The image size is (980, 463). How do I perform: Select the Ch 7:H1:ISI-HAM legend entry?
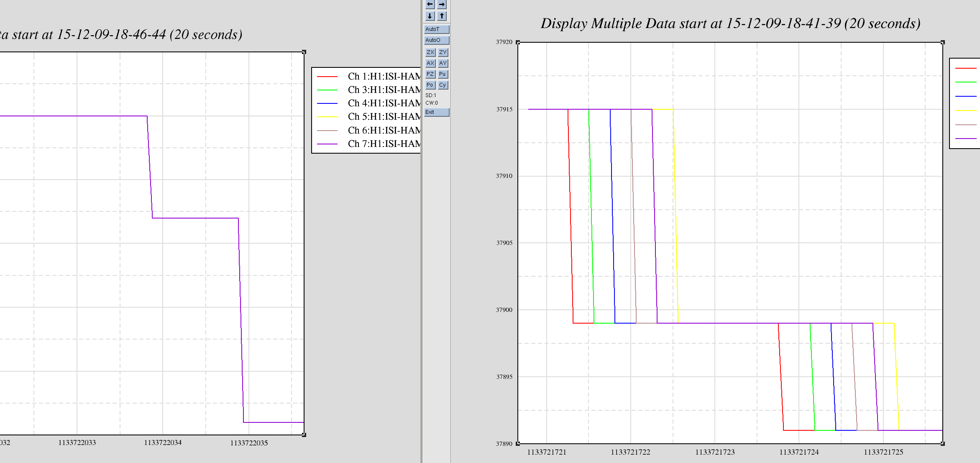pos(368,144)
